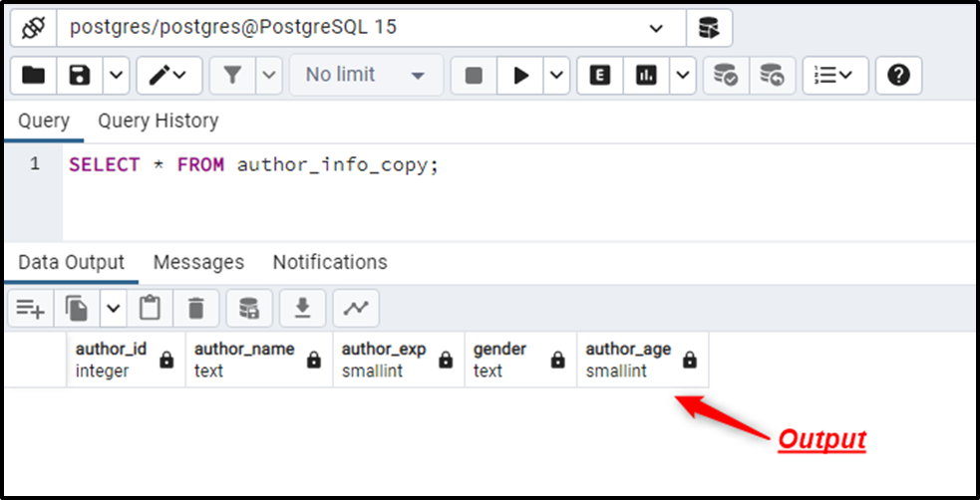Image resolution: width=980 pixels, height=500 pixels.
Task: Open the execute options dropdown arrow
Action: tap(556, 76)
